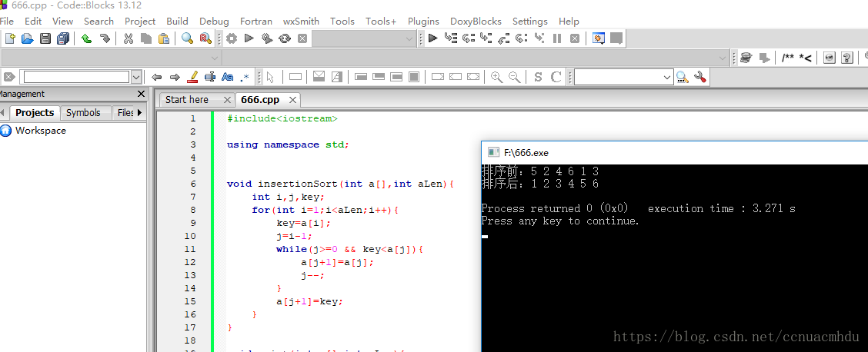Jump forward with the right arrow

(175, 77)
